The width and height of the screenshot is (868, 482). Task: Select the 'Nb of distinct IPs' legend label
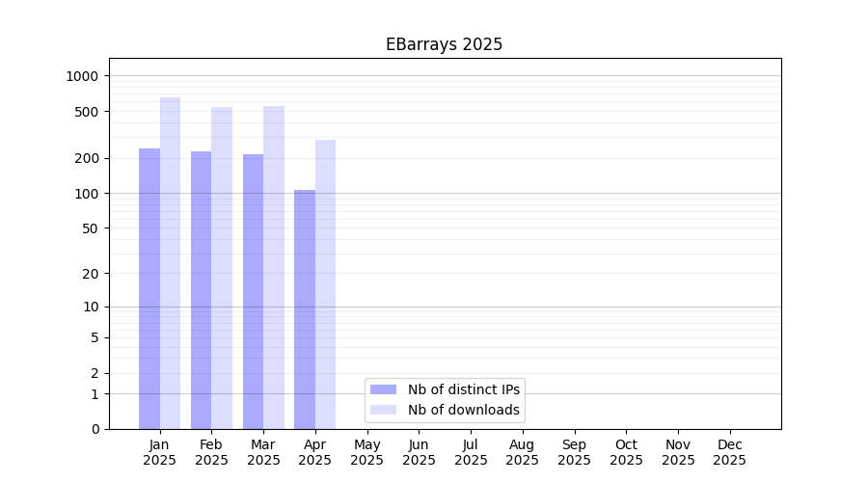tap(464, 389)
